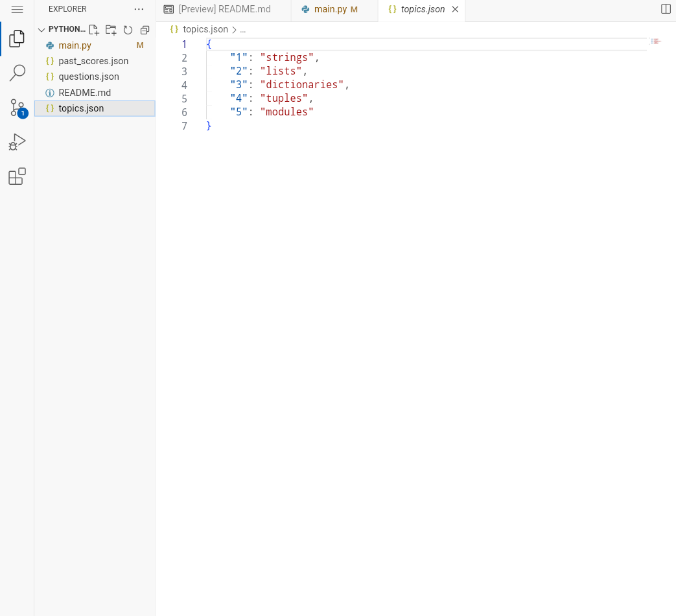
Task: Open the Explorer view icon
Action: point(17,39)
